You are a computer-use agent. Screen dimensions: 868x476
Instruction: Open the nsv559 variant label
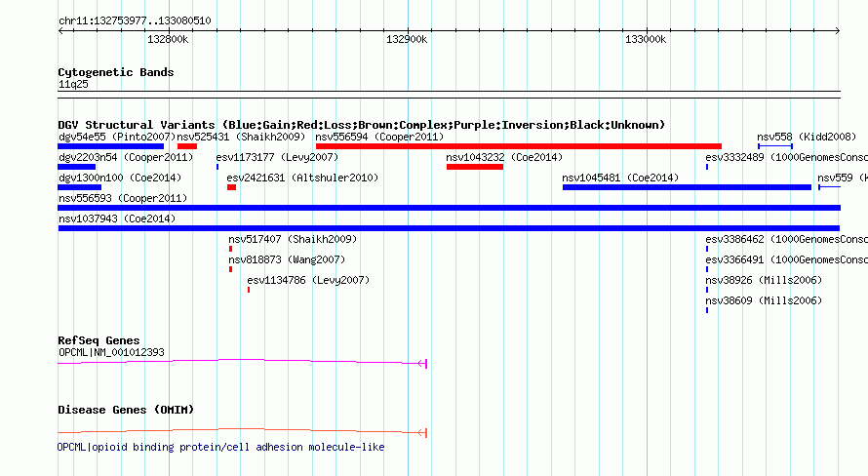[843, 178]
